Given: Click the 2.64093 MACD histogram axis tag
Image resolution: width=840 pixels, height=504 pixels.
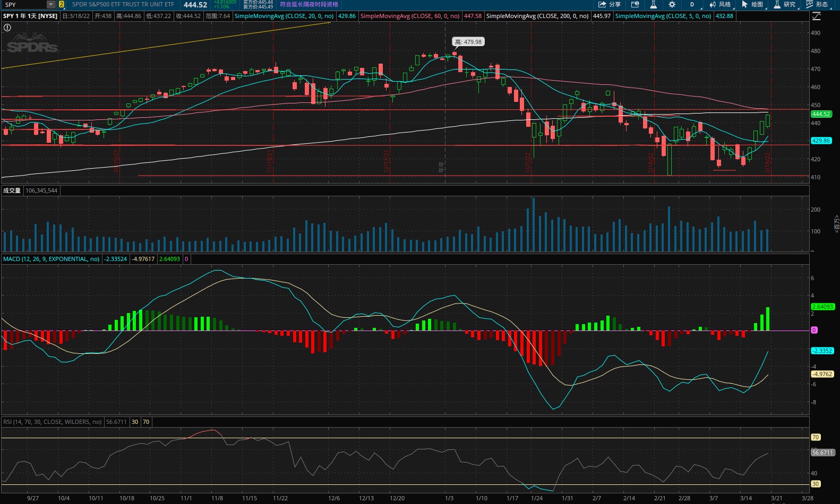Looking at the screenshot, I should (x=822, y=307).
